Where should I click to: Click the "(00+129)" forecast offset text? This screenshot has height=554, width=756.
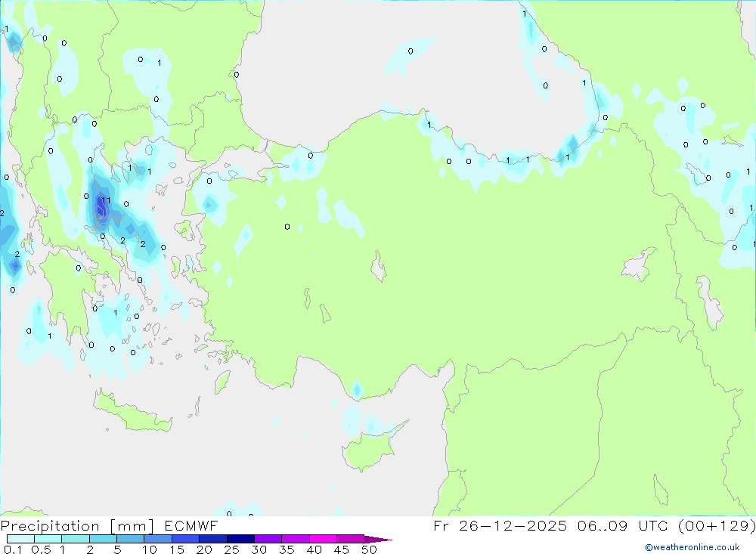(717, 525)
